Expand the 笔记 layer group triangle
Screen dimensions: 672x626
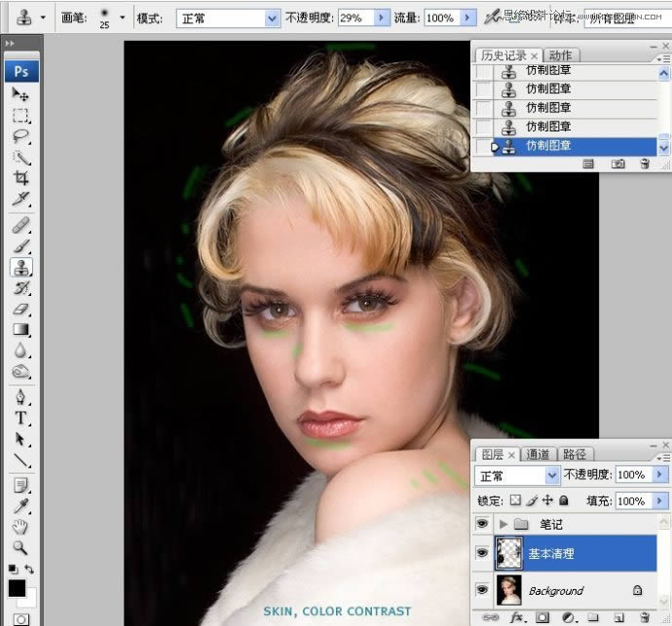click(504, 524)
